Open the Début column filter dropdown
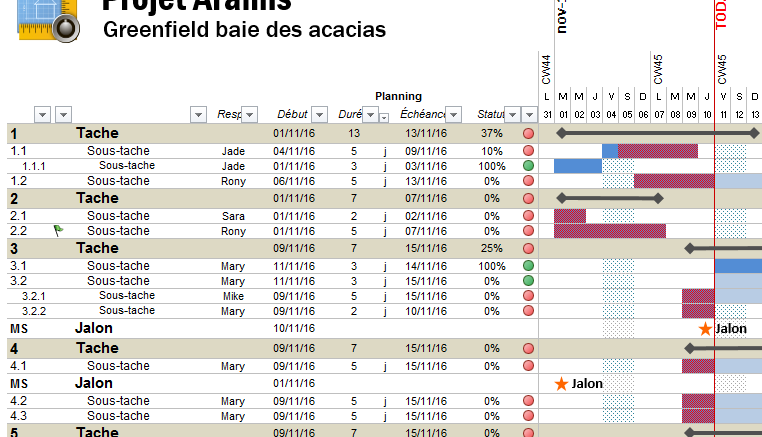The image size is (762, 437). pyautogui.click(x=319, y=114)
